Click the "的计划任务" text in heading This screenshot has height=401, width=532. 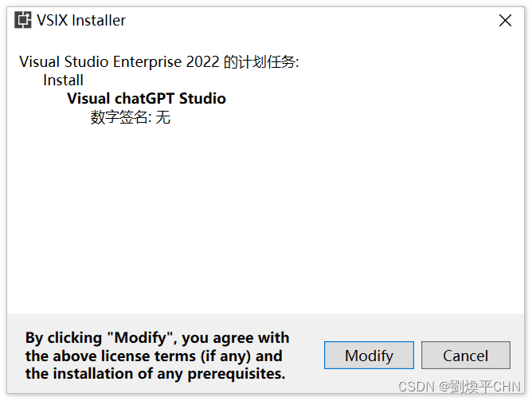pyautogui.click(x=261, y=62)
